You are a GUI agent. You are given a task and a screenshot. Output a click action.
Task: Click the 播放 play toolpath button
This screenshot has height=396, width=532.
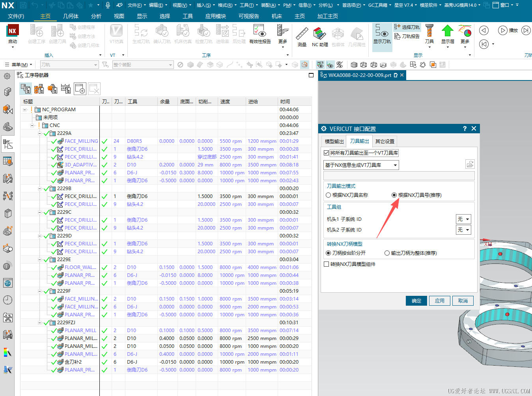(503, 30)
